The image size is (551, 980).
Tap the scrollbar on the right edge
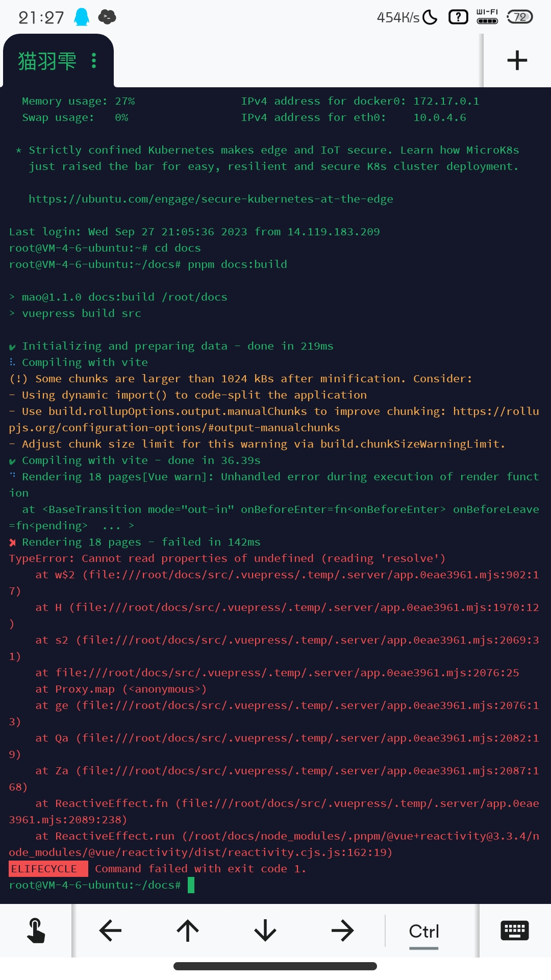481,61
